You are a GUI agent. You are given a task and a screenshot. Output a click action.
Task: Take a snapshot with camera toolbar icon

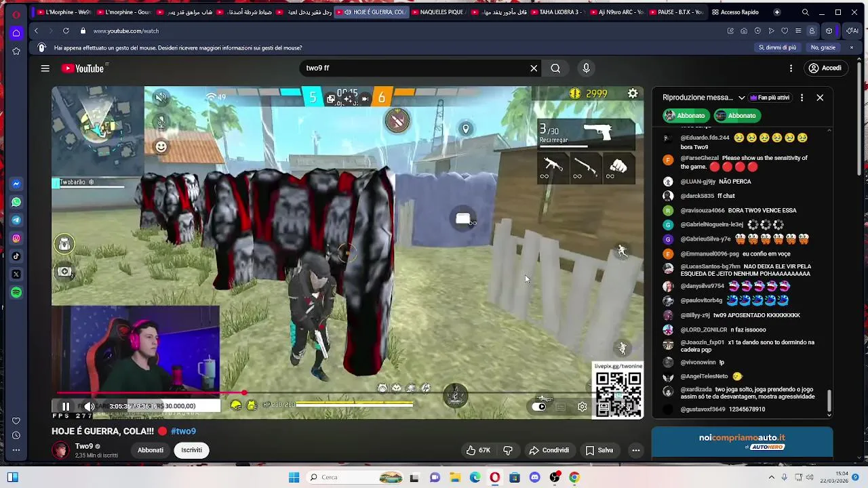[744, 30]
